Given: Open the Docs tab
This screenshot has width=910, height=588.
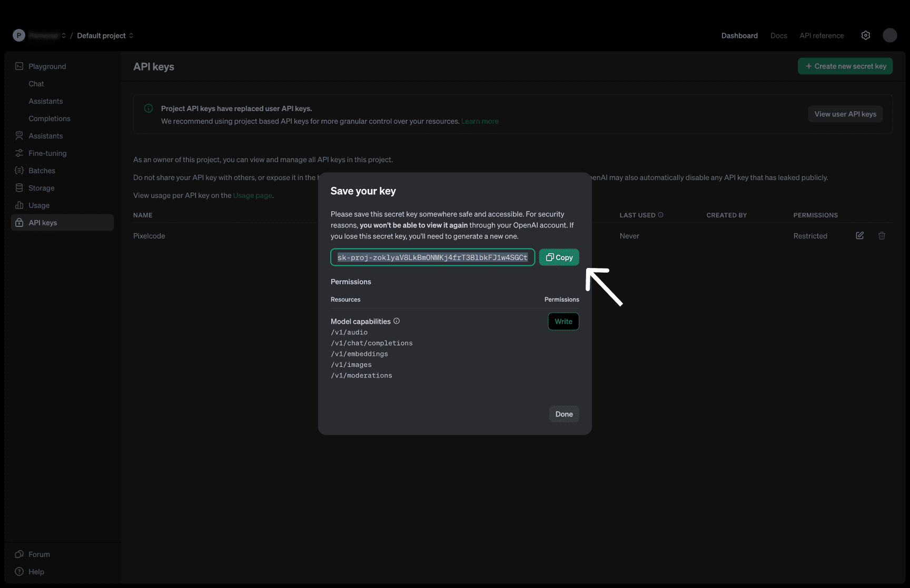Looking at the screenshot, I should (x=779, y=36).
